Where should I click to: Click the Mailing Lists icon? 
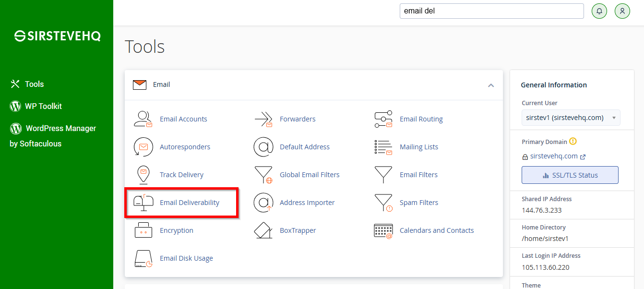pos(383,147)
